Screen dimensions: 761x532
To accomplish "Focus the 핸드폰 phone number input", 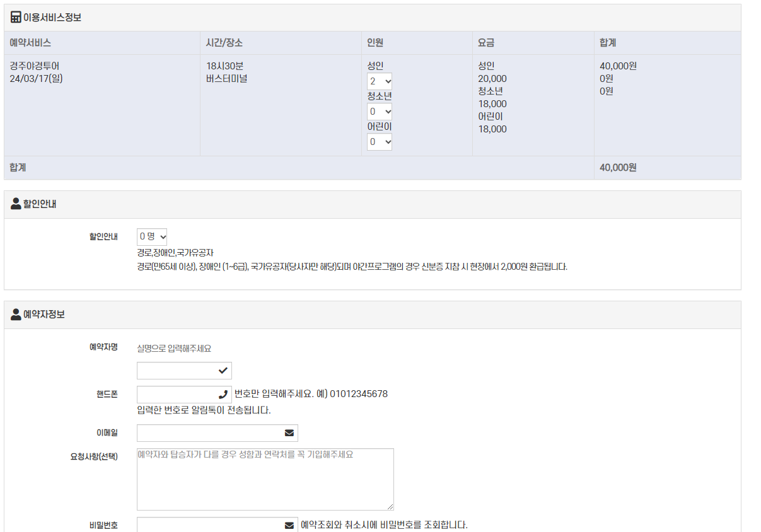I will [x=184, y=395].
